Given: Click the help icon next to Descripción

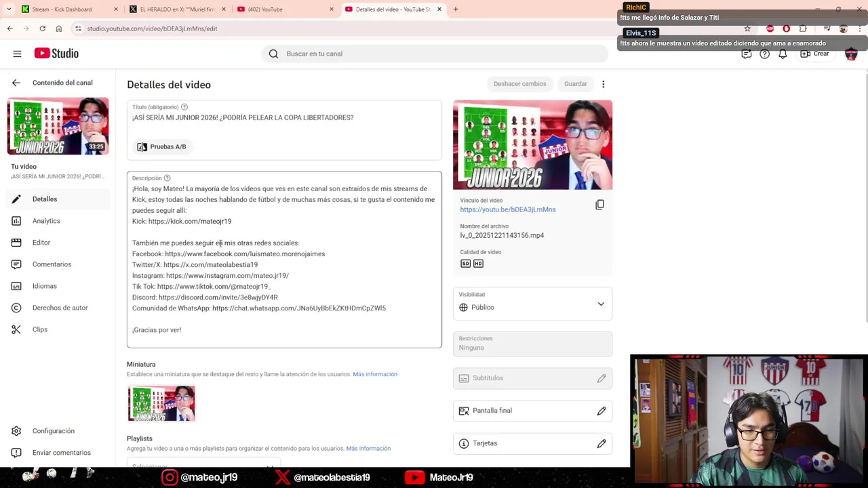Looking at the screenshot, I should (167, 178).
